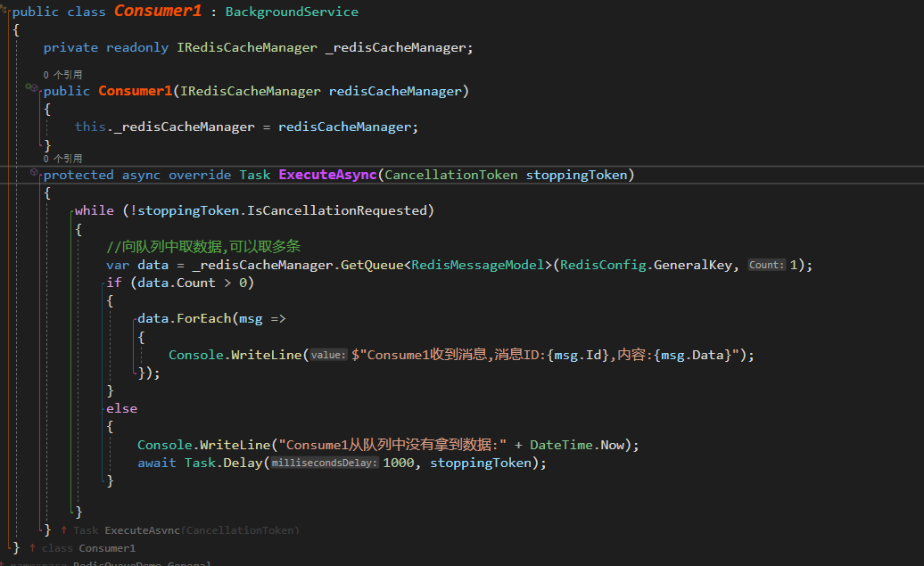The image size is (924, 566).
Task: Open the "0 个引用" lens above ExecuteAsync
Action: click(x=62, y=159)
